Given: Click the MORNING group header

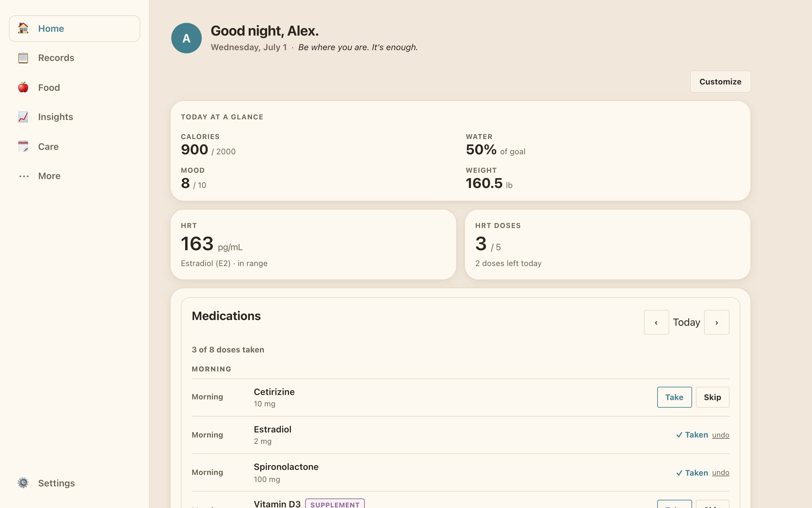Looking at the screenshot, I should pyautogui.click(x=211, y=369).
